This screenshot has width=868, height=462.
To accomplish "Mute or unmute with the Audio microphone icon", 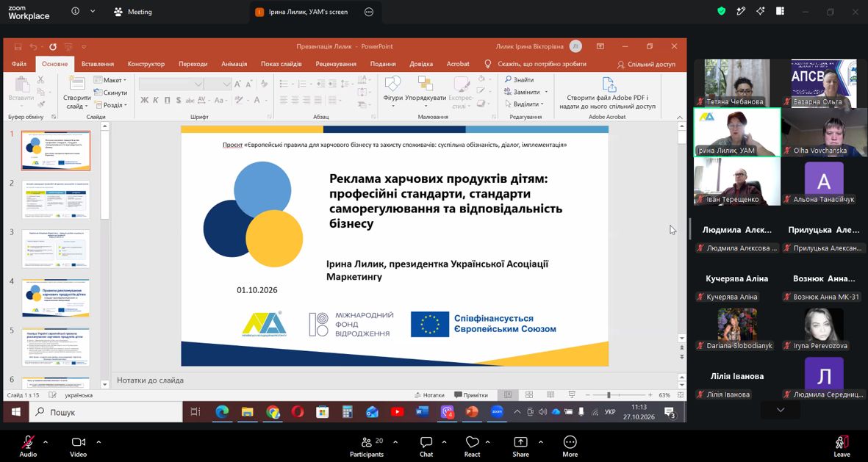I will pos(28,441).
